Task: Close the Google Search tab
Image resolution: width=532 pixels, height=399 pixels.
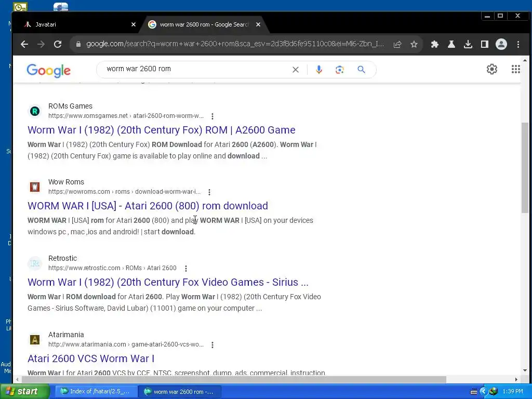Action: tap(258, 24)
